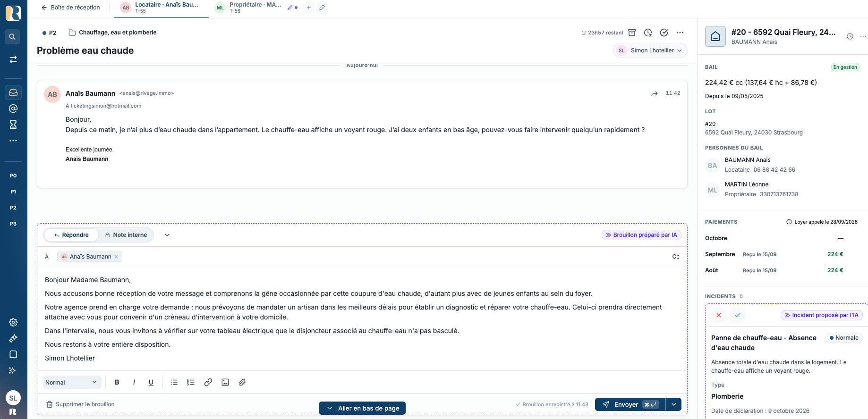
Task: Attach a file with the paperclip icon
Action: click(x=242, y=382)
